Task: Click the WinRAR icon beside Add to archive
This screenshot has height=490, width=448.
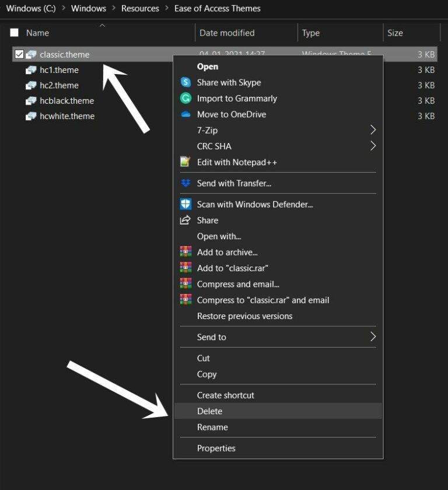Action: (185, 252)
